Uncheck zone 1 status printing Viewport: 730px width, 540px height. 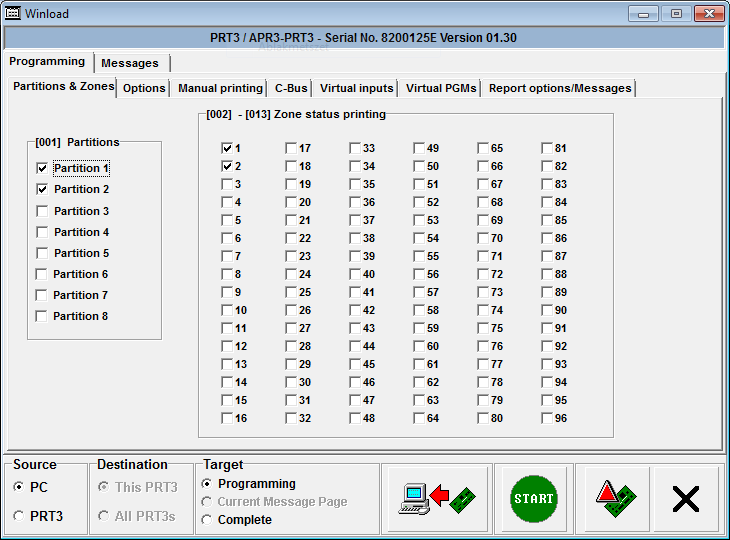pyautogui.click(x=227, y=148)
